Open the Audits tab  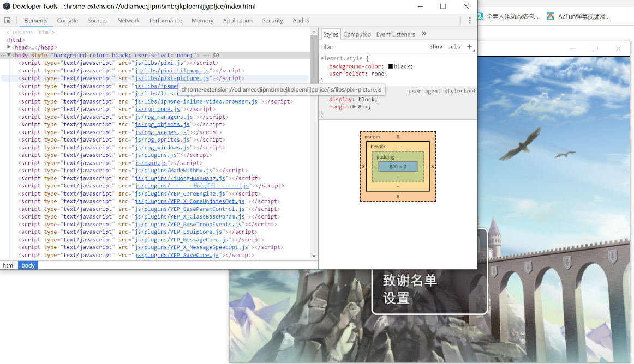(301, 21)
